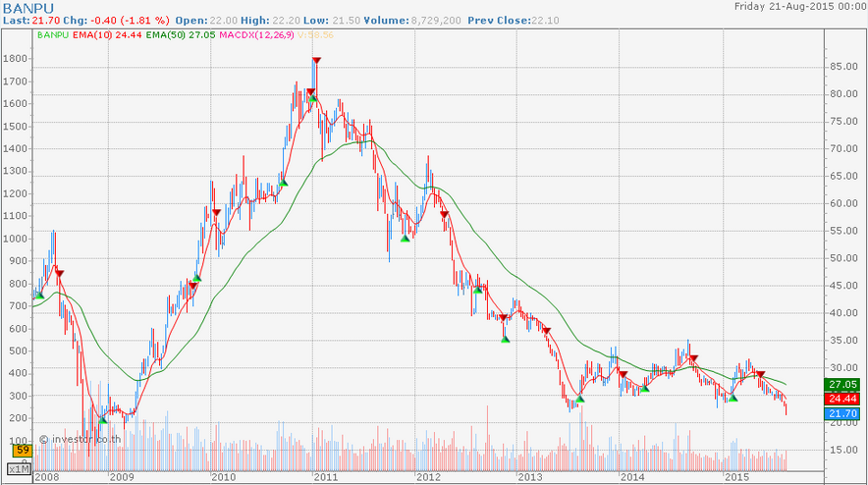The width and height of the screenshot is (868, 485).
Task: Select the red sell triangle in early 2010
Action: click(216, 213)
